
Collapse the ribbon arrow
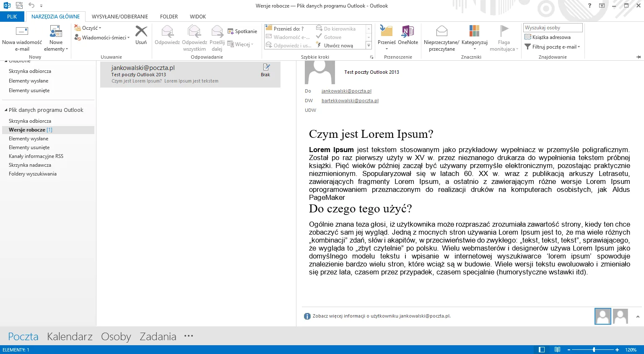(639, 57)
